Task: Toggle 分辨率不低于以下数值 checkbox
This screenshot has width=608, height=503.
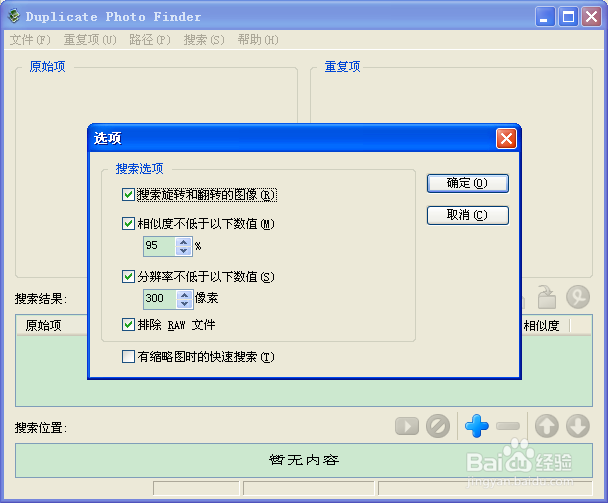Action: [128, 277]
